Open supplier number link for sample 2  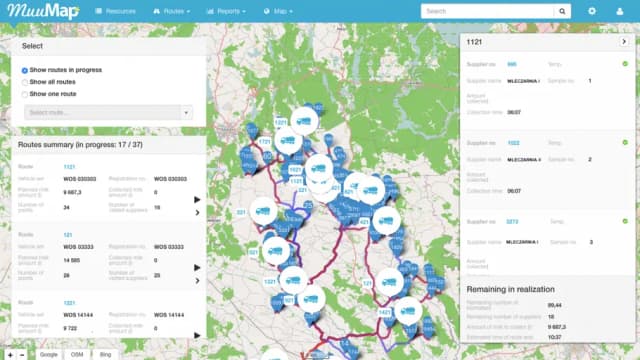(513, 143)
